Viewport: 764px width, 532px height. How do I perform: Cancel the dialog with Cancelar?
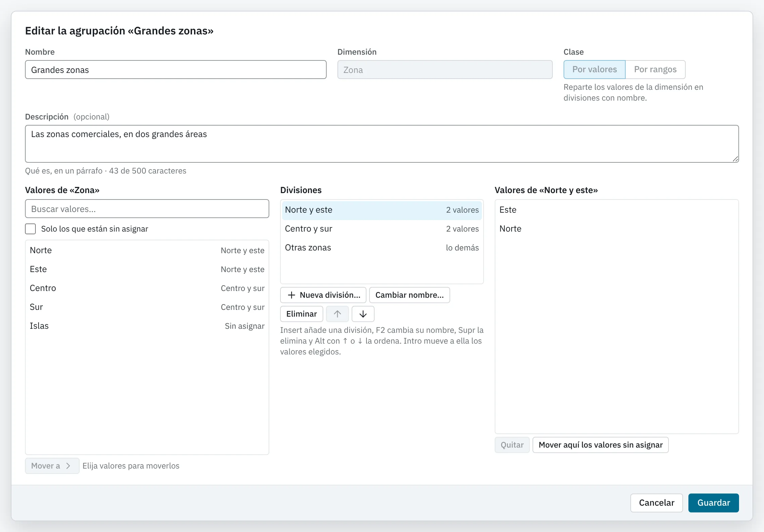pos(656,503)
